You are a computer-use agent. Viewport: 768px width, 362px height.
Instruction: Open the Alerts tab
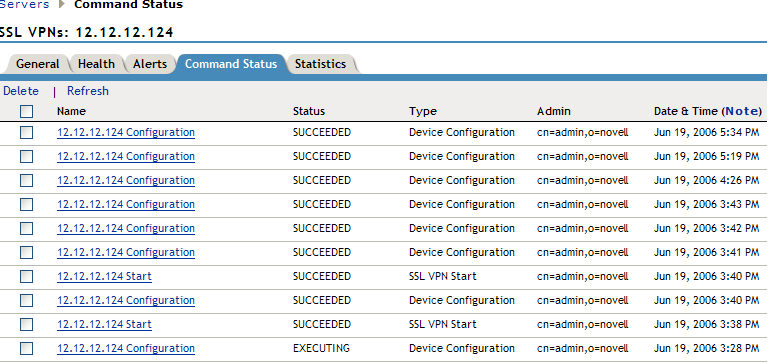click(150, 64)
